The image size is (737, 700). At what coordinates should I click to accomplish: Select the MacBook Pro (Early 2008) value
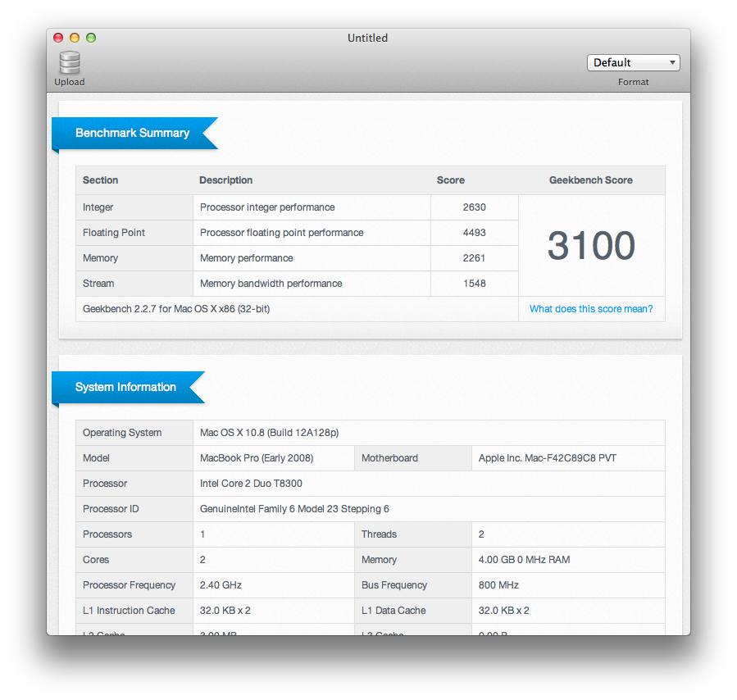click(257, 458)
